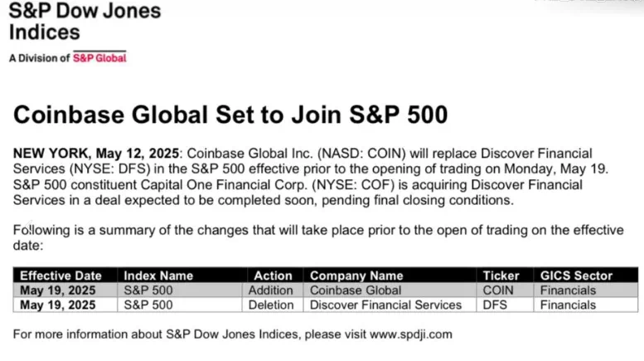Click the bold May 19, 2025 date in Deletion row
This screenshot has width=644, height=361.
[x=57, y=305]
